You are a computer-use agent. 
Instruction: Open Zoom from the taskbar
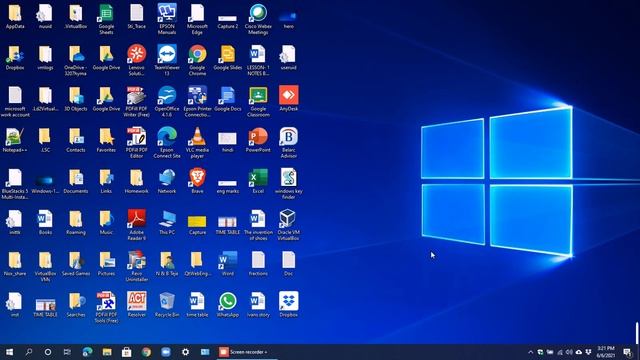pyautogui.click(x=166, y=352)
